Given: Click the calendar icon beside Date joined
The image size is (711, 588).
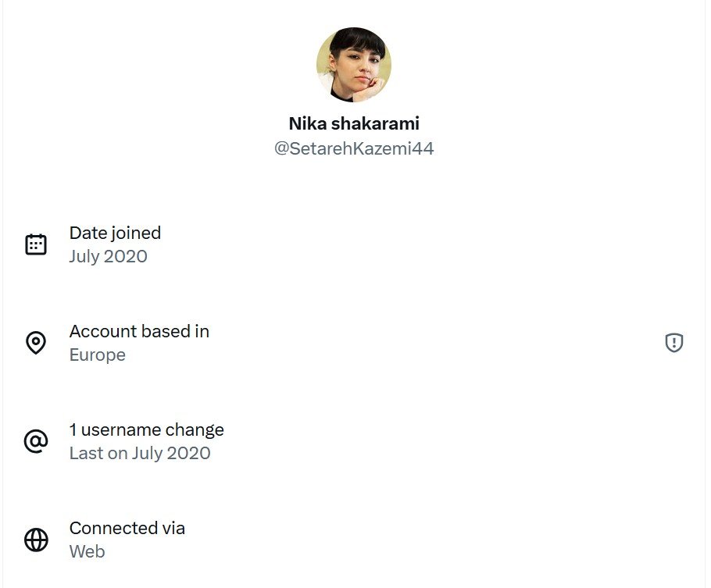Looking at the screenshot, I should tap(36, 244).
